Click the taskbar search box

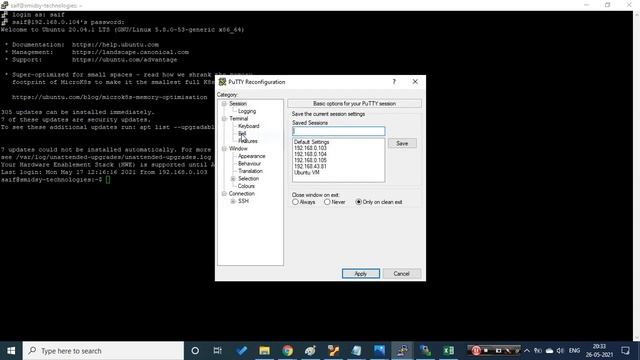[103, 351]
